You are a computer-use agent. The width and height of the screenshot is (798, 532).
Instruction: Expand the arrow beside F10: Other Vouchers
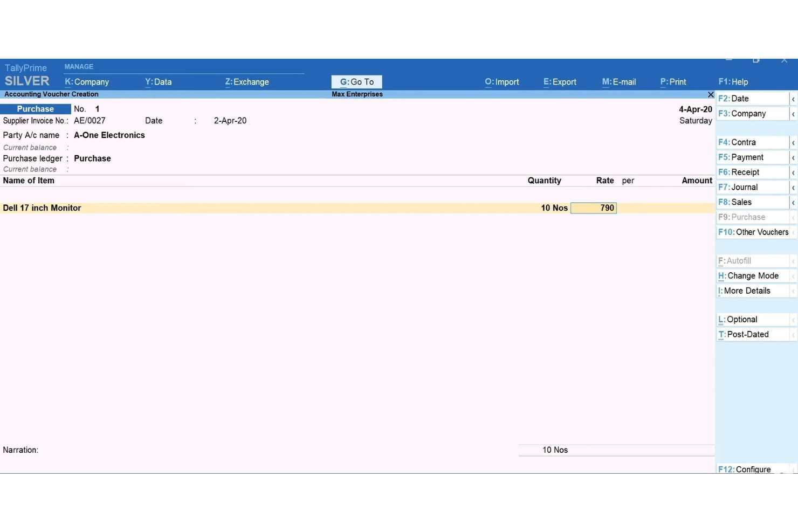click(x=793, y=233)
